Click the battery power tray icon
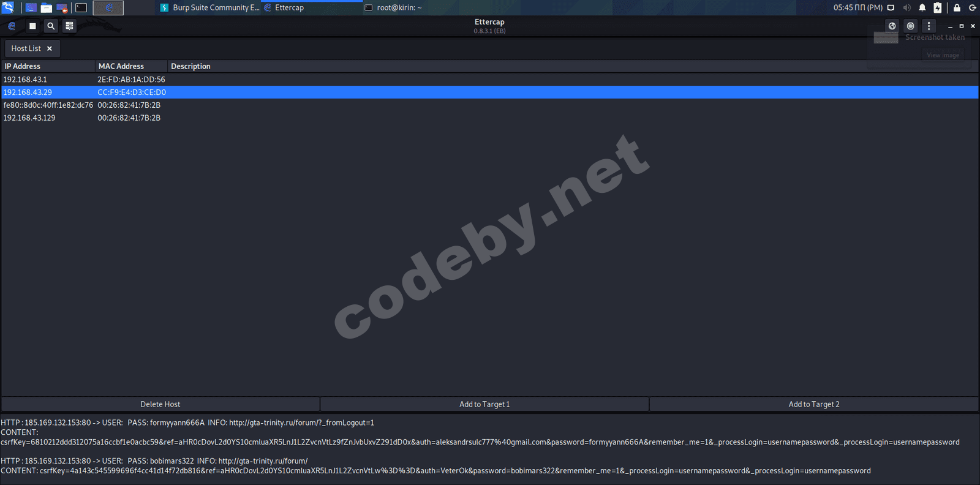Screen dimensions: 980x485 (937, 8)
